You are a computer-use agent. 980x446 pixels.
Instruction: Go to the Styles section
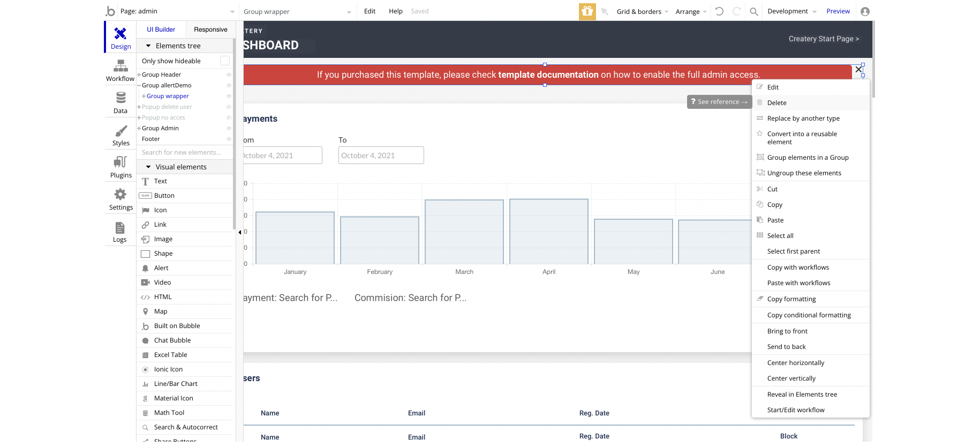point(120,135)
